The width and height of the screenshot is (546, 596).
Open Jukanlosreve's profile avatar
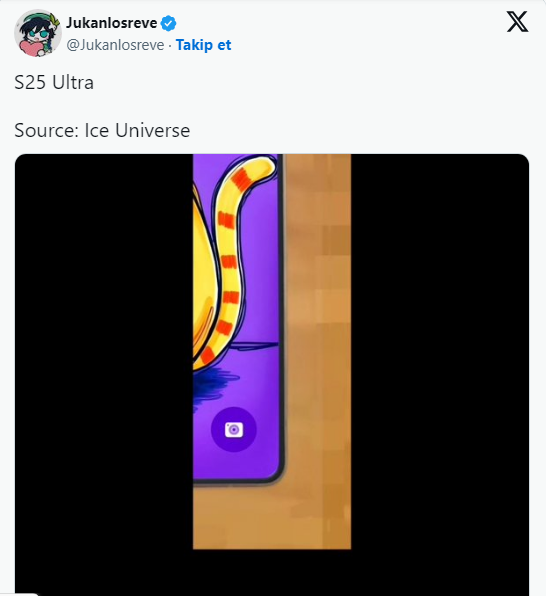(38, 33)
